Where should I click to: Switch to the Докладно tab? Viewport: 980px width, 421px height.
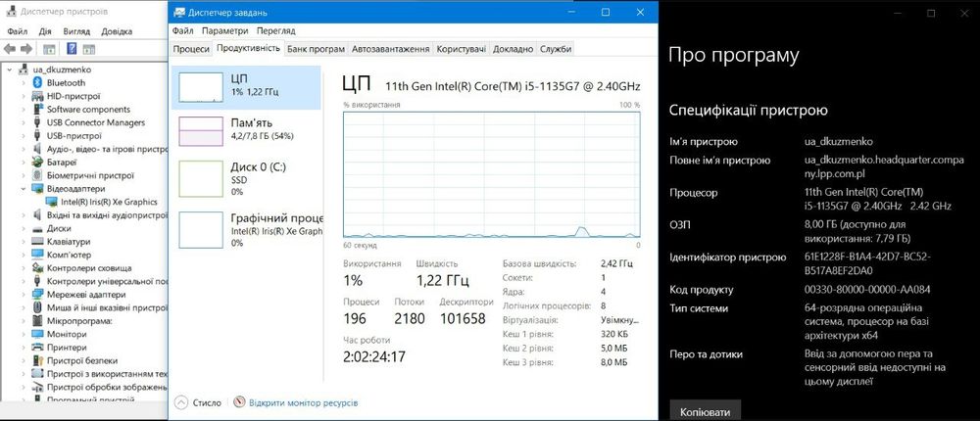click(514, 49)
